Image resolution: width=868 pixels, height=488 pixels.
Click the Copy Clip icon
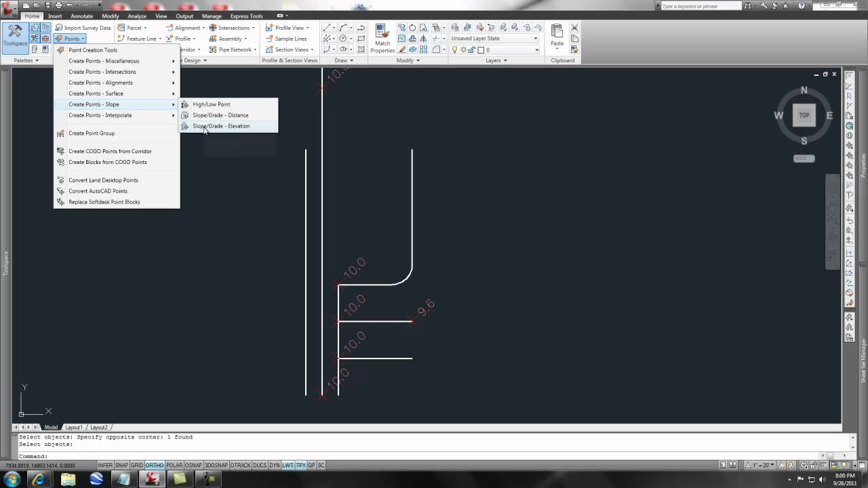pos(574,39)
